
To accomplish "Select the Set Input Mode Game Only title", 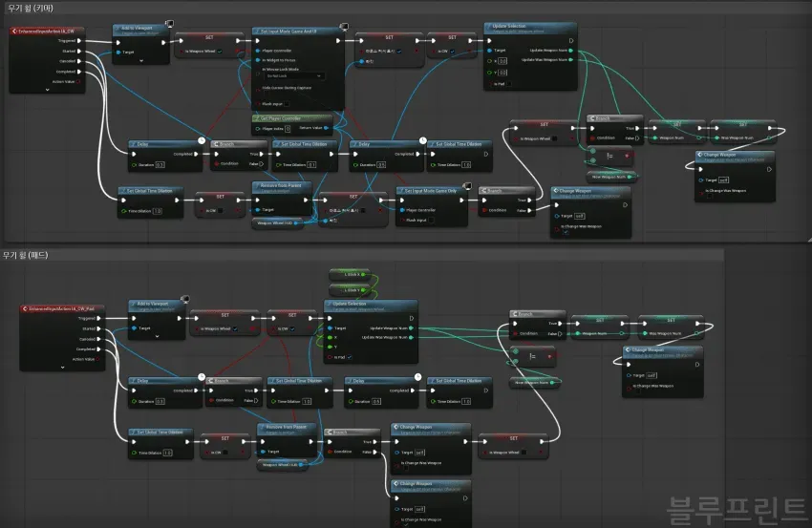I will 430,191.
